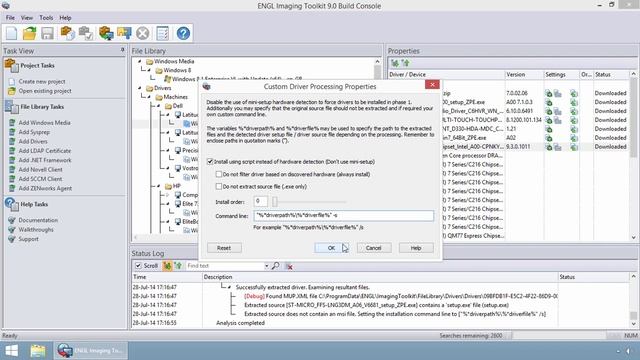Screen dimensions: 640x360
Task: Collapse the Drivers tree node
Action: tap(140, 88)
